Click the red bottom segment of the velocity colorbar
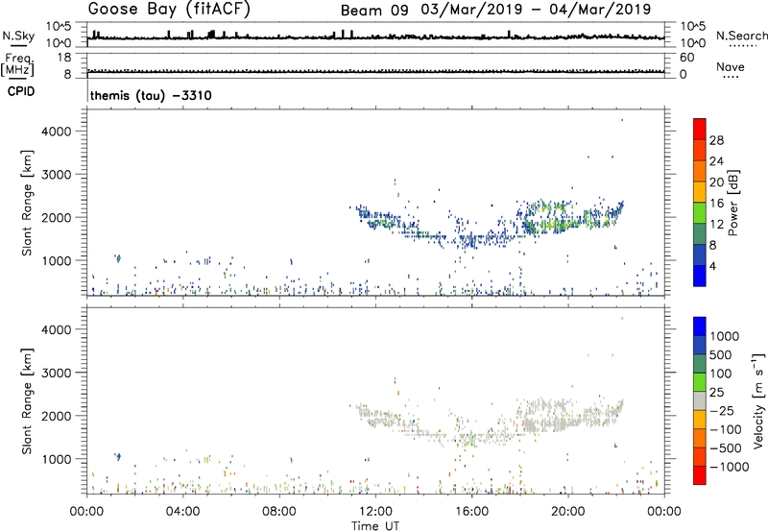 pos(700,475)
